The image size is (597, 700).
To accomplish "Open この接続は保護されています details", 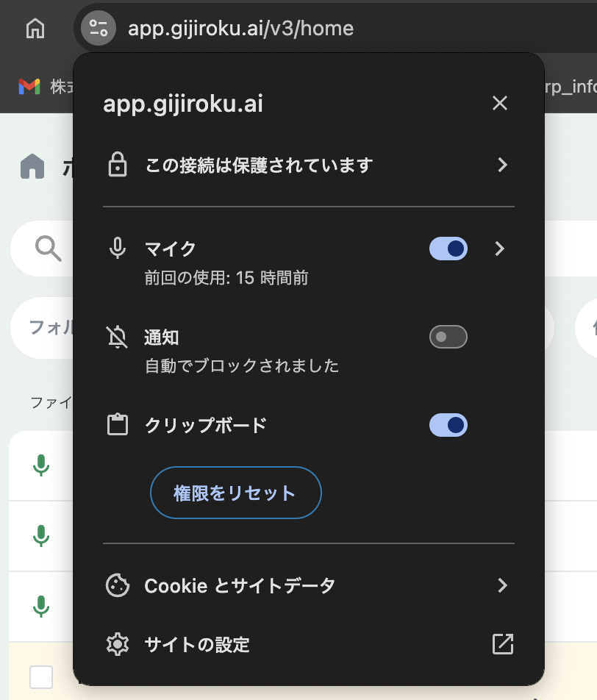I will pyautogui.click(x=309, y=165).
